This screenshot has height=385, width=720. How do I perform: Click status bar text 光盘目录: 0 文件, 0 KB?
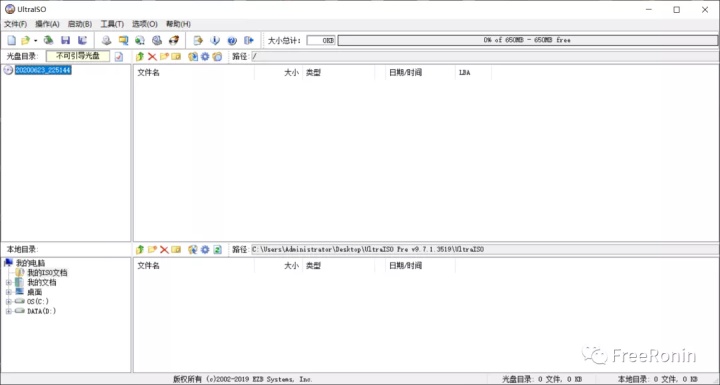coord(542,379)
